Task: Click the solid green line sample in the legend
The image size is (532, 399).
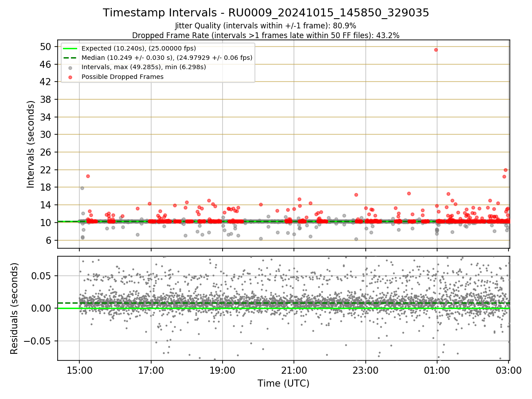Action: (70, 48)
